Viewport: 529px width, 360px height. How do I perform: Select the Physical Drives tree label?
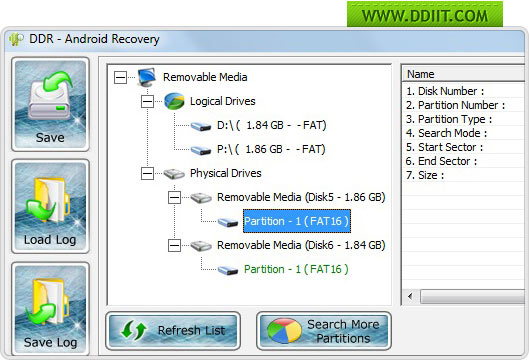[x=226, y=173]
